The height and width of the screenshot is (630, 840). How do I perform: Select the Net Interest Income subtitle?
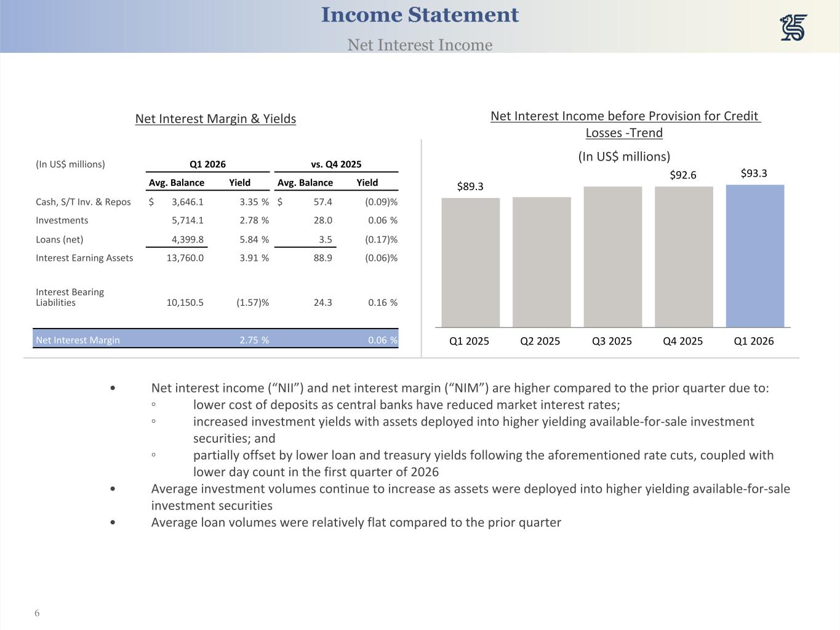coord(420,45)
